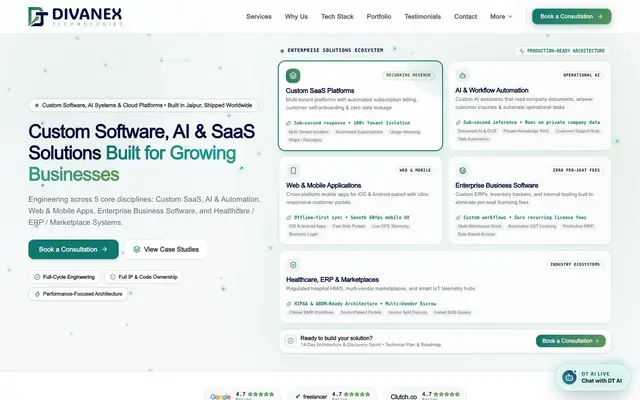Open View Case Studies
640x400 pixels.
pyautogui.click(x=166, y=249)
